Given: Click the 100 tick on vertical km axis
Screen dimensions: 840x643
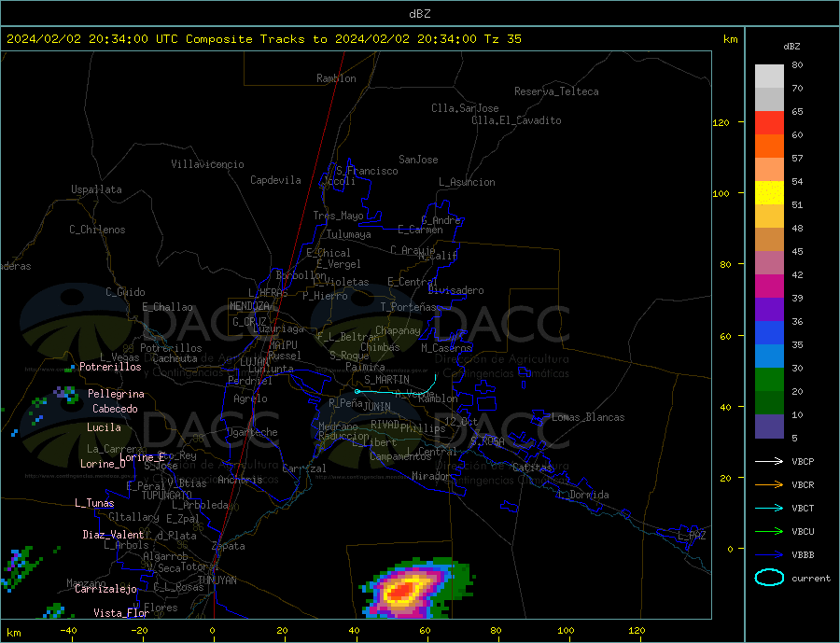Looking at the screenshot, I should (x=721, y=193).
